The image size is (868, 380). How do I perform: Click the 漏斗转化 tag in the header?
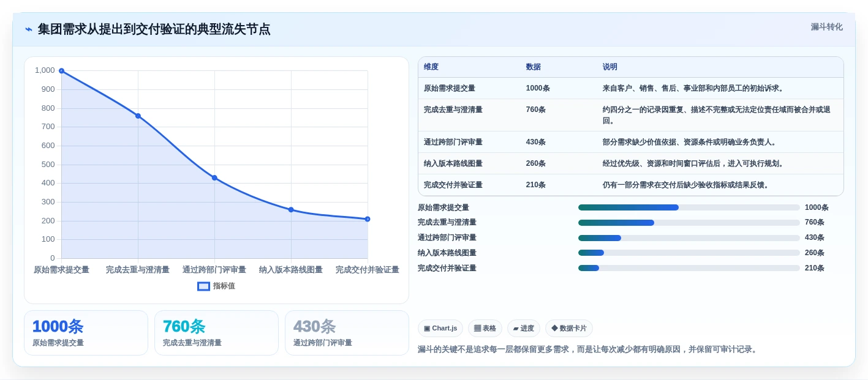point(826,27)
